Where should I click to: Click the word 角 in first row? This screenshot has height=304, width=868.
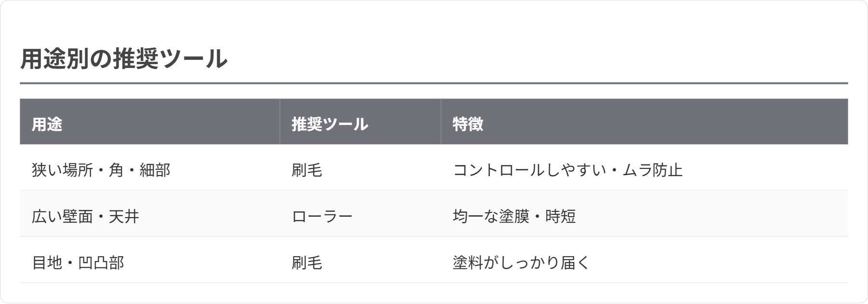click(x=116, y=170)
